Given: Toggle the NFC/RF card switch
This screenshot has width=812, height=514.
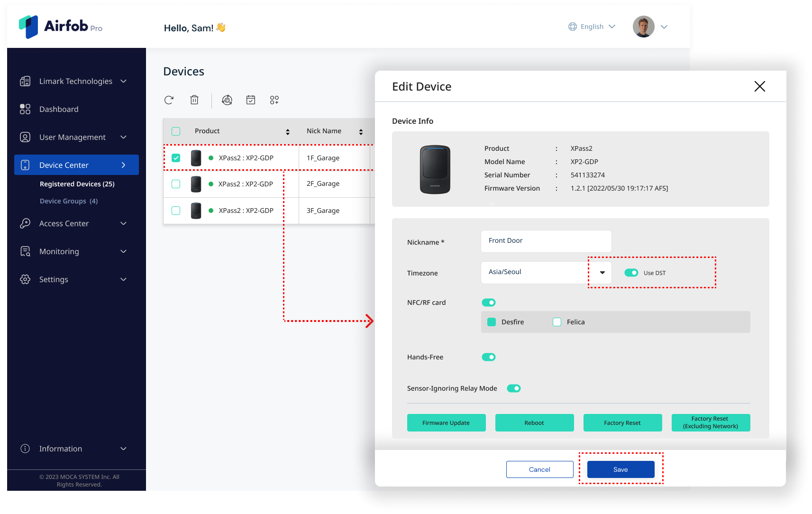Looking at the screenshot, I should pos(489,303).
